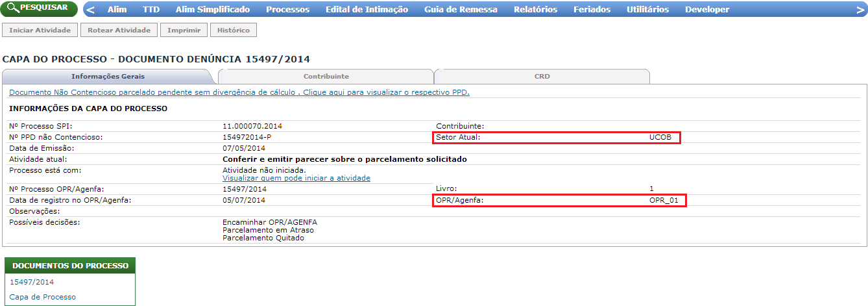Open the Feriados menu
This screenshot has height=306, width=868.
[x=592, y=10]
